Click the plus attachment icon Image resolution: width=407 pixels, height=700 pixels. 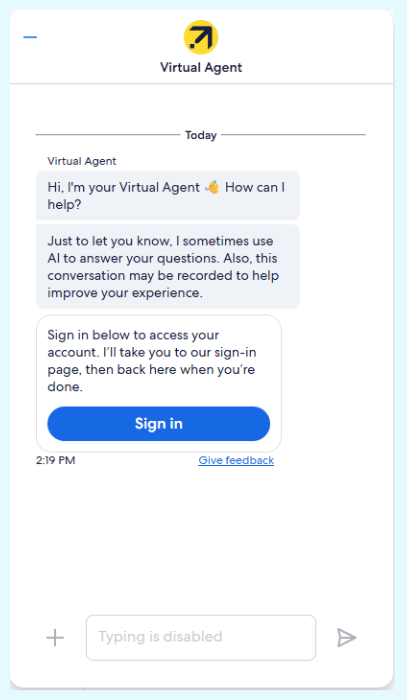55,638
